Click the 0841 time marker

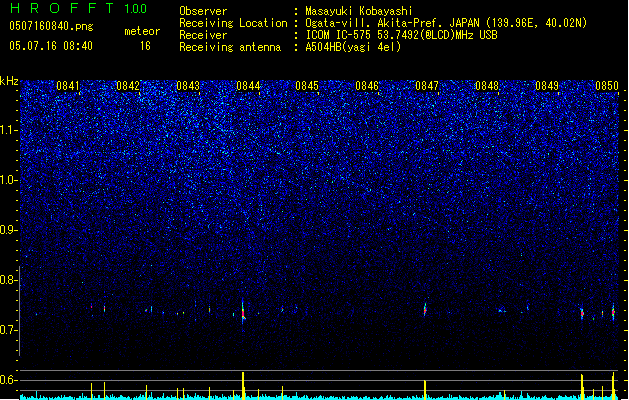(x=68, y=86)
